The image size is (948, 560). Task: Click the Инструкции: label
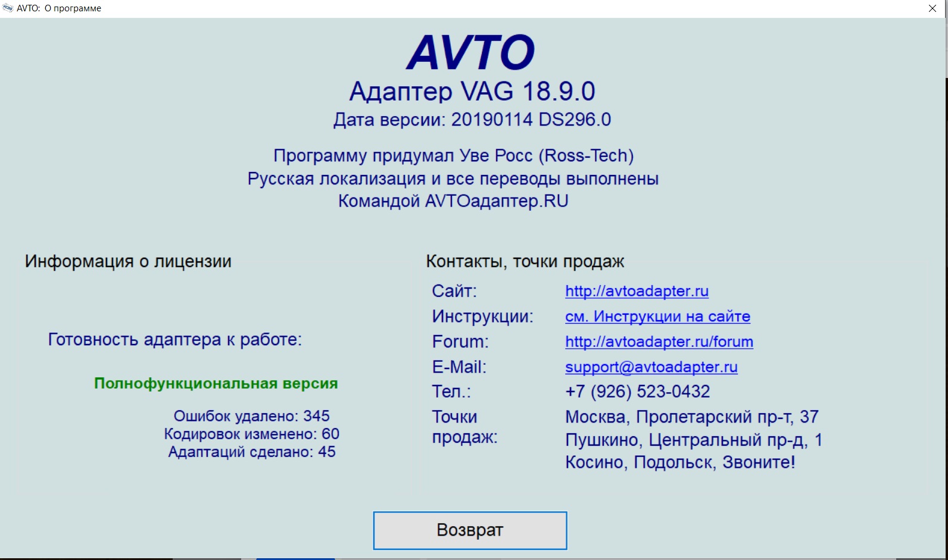[483, 317]
